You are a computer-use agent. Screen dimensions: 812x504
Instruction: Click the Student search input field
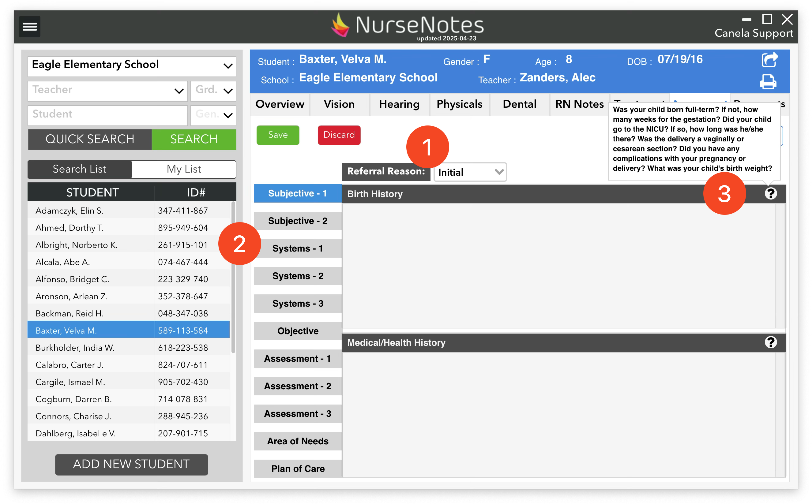point(108,115)
